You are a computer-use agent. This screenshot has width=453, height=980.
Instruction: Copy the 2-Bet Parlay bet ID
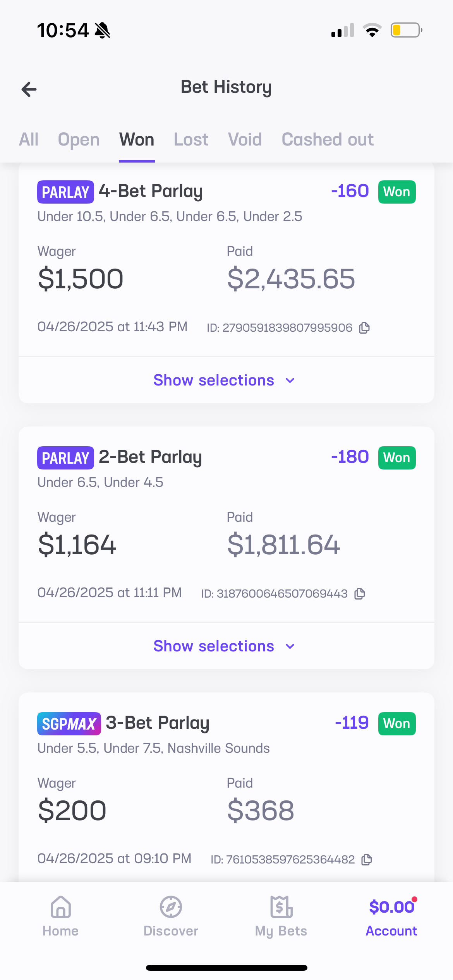coord(360,594)
